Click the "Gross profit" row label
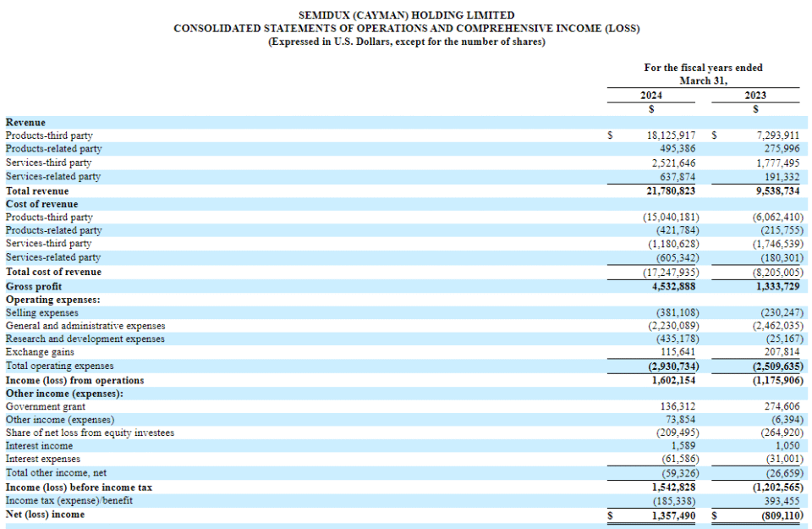The height and width of the screenshot is (529, 812). pos(34,287)
